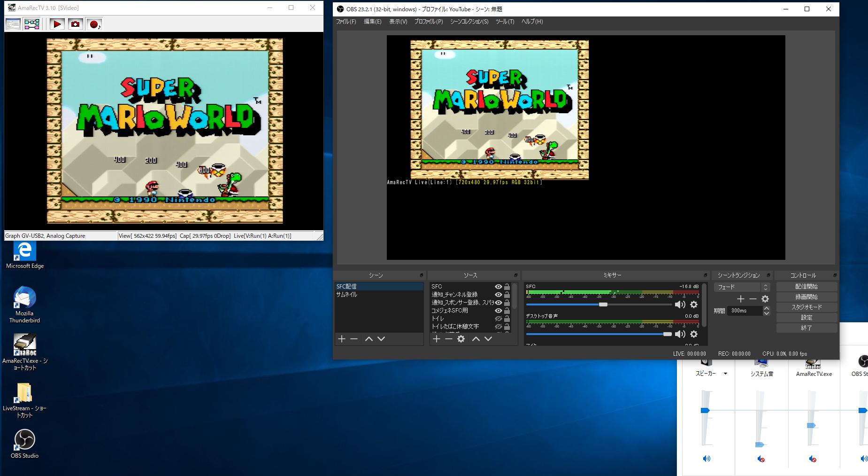Undock the ミキサー panel
The width and height of the screenshot is (868, 476).
(705, 275)
